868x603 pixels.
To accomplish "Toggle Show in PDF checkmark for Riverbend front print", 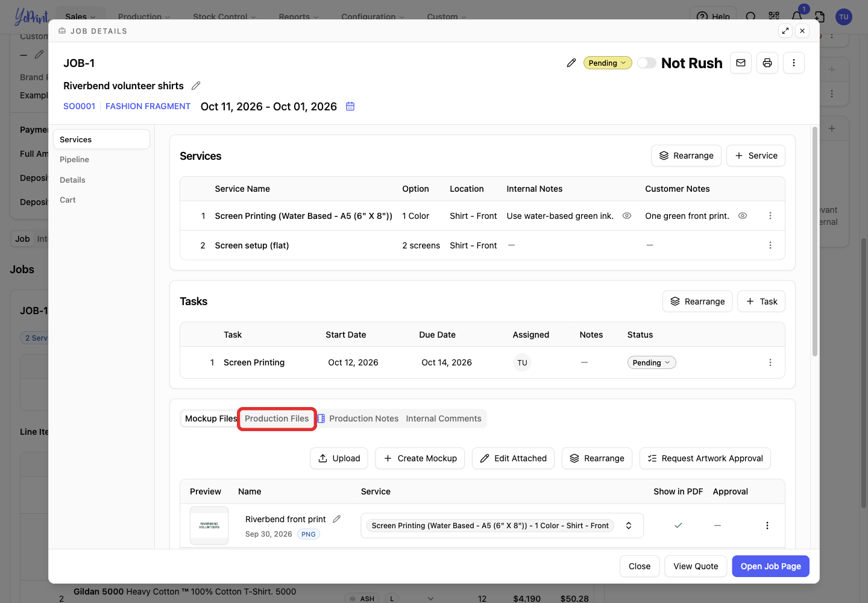I will pos(678,526).
